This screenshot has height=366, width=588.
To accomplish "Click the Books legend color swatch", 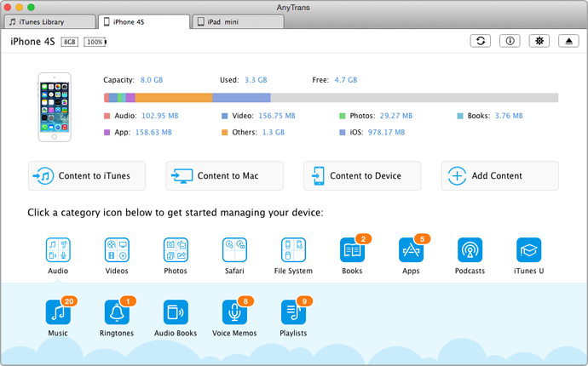I will (x=460, y=116).
